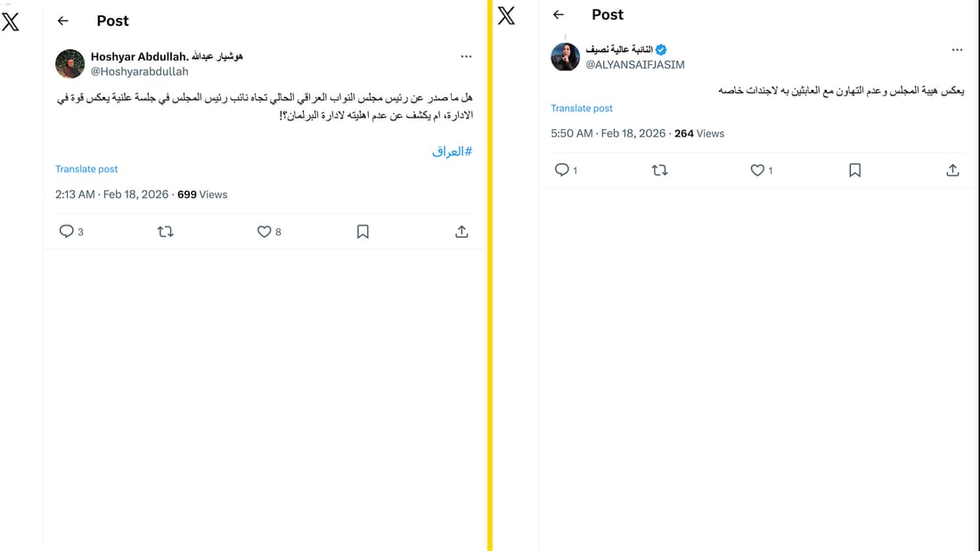Repost the left tweet
Screen dimensions: 980x551
click(x=166, y=231)
